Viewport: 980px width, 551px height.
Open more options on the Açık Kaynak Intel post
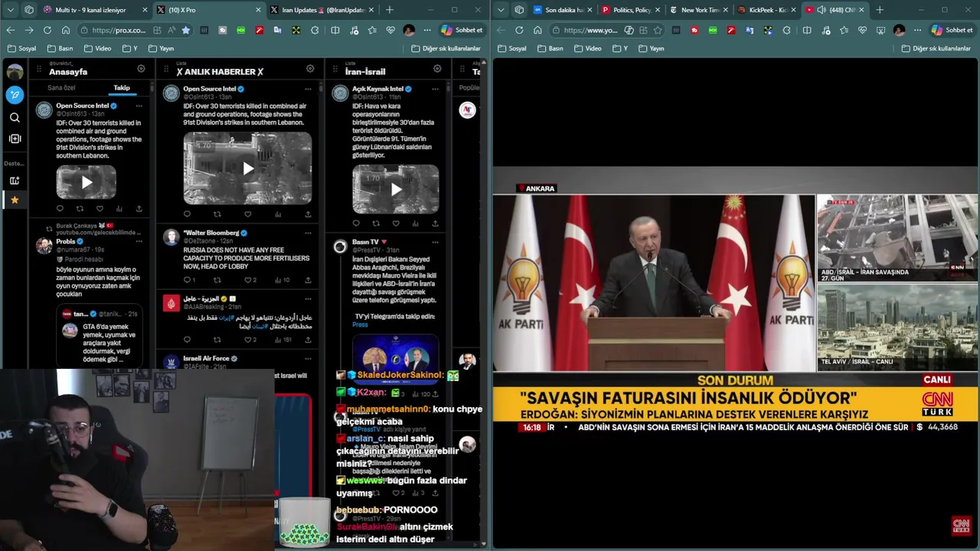pos(436,89)
